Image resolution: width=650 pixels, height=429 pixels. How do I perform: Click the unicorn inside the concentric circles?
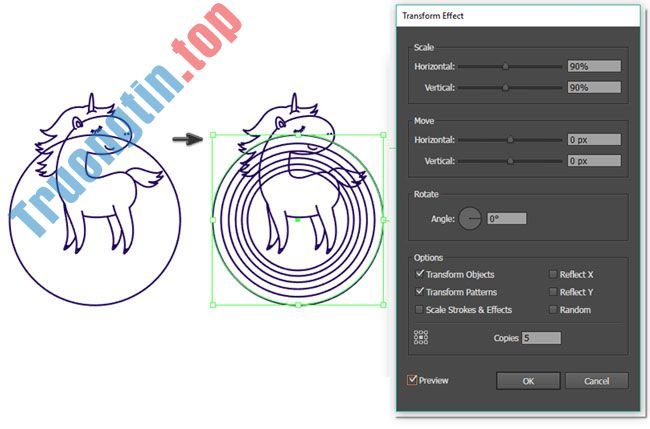pos(298,175)
